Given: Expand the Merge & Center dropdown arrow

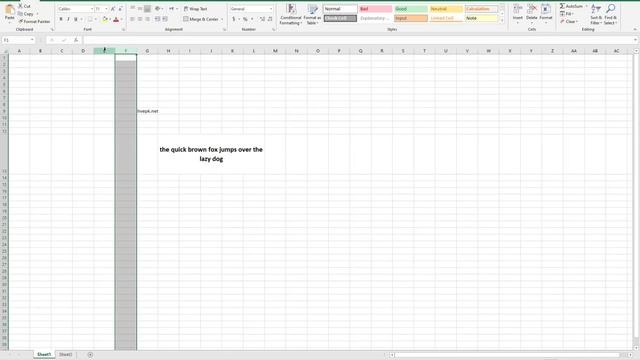Looking at the screenshot, I should [222, 19].
